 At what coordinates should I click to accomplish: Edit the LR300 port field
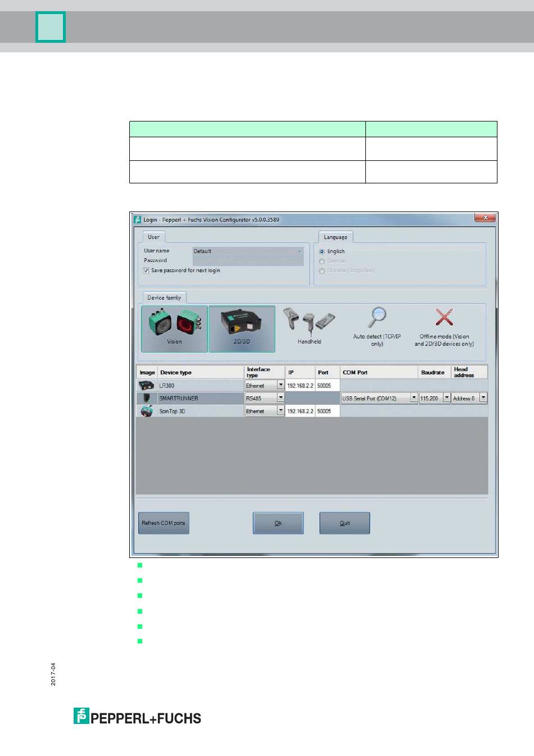tap(328, 385)
